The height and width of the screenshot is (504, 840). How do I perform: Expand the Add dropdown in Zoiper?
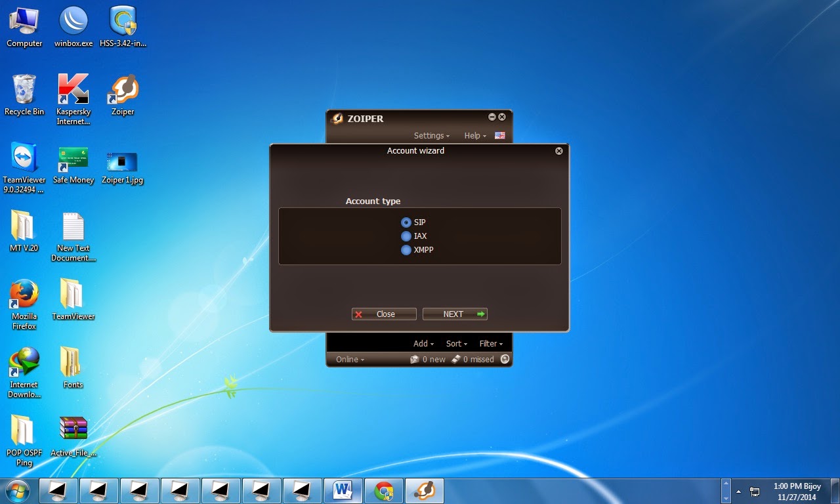[x=423, y=344]
